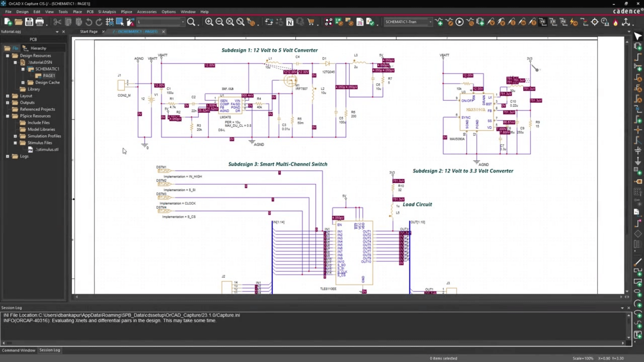Place voltage level marker probe

click(x=491, y=22)
